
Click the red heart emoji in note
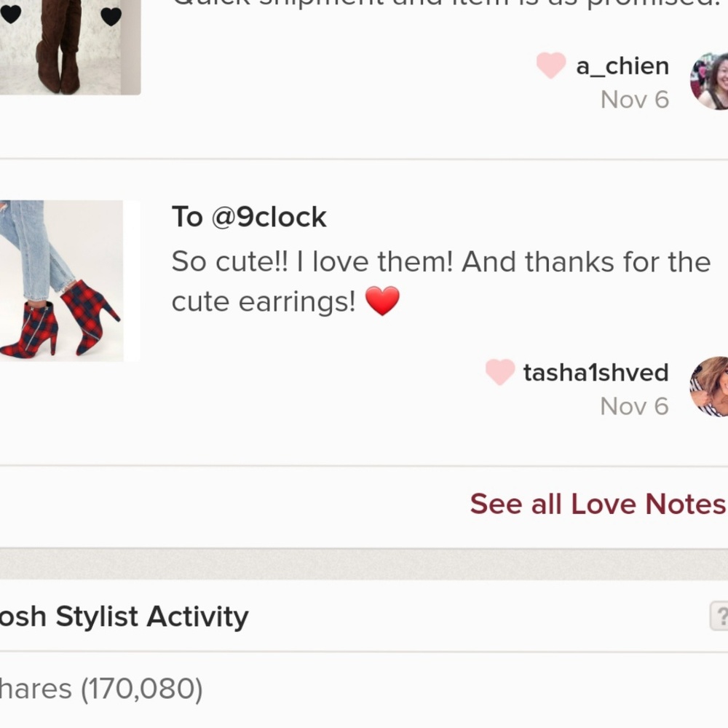[382, 301]
